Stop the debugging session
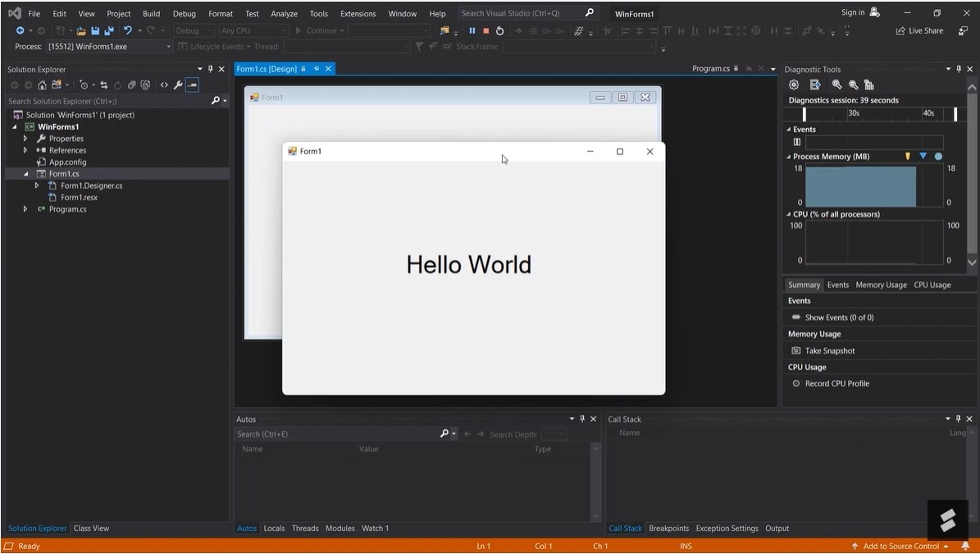The image size is (980, 554). (487, 30)
